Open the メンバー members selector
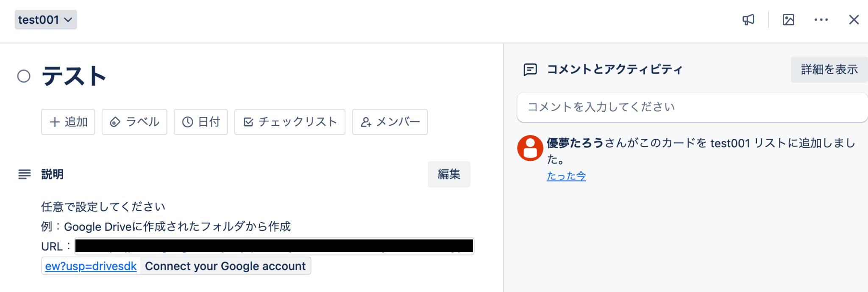 (390, 122)
